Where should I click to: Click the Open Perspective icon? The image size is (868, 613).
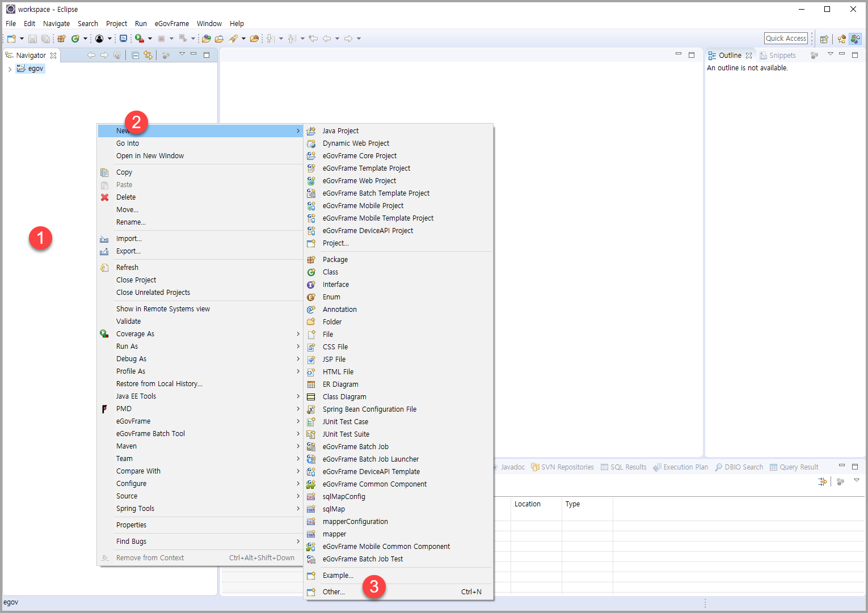click(824, 39)
